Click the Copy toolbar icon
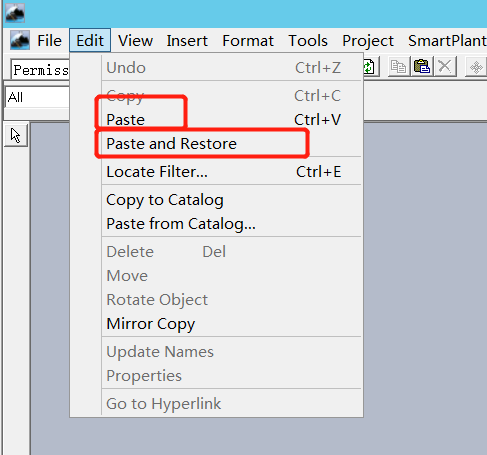487x455 pixels. 399,66
